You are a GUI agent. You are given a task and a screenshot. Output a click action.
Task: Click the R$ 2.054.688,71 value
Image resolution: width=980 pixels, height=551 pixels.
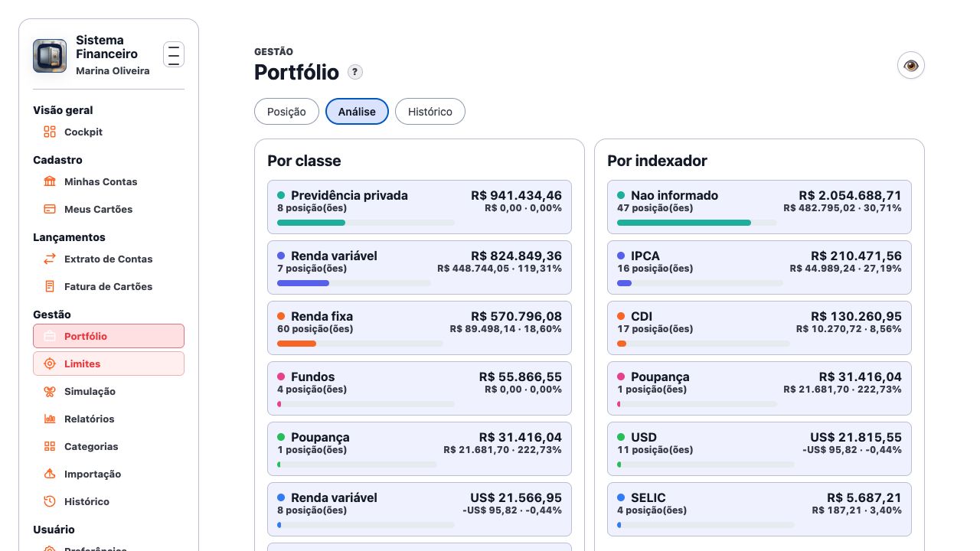pyautogui.click(x=850, y=195)
